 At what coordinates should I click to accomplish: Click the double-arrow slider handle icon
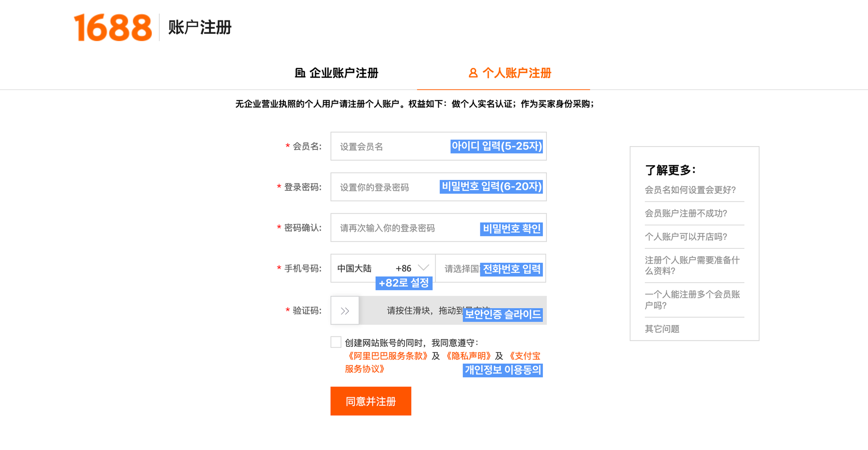(344, 310)
